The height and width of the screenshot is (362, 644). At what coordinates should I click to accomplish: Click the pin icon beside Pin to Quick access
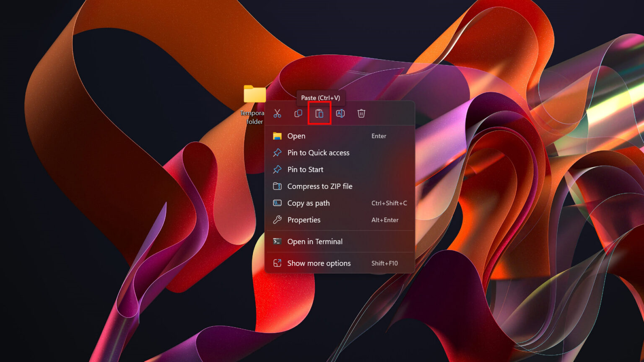click(x=277, y=153)
